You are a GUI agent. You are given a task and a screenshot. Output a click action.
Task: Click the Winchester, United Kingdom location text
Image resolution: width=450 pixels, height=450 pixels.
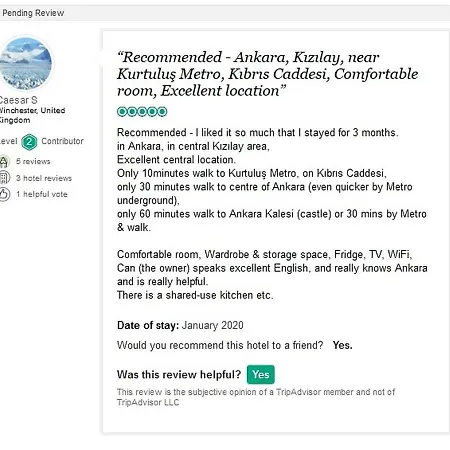pyautogui.click(x=32, y=115)
